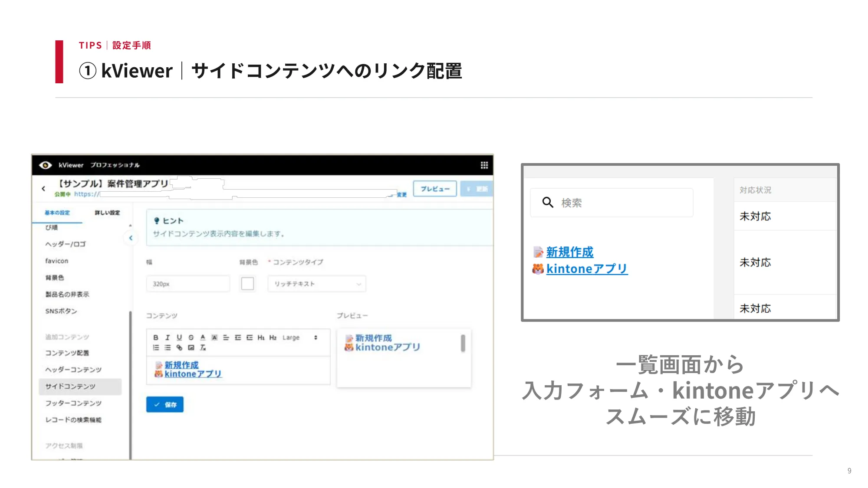
Task: Open the text highlight color picker
Action: click(214, 337)
